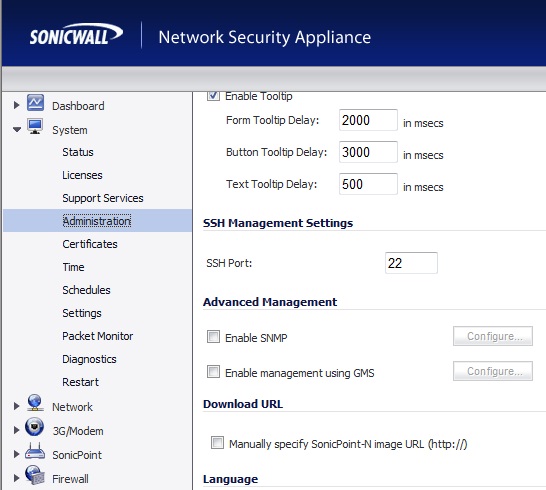Click the Network Security Appliance title
Viewport: 546px width, 490px height.
point(265,37)
